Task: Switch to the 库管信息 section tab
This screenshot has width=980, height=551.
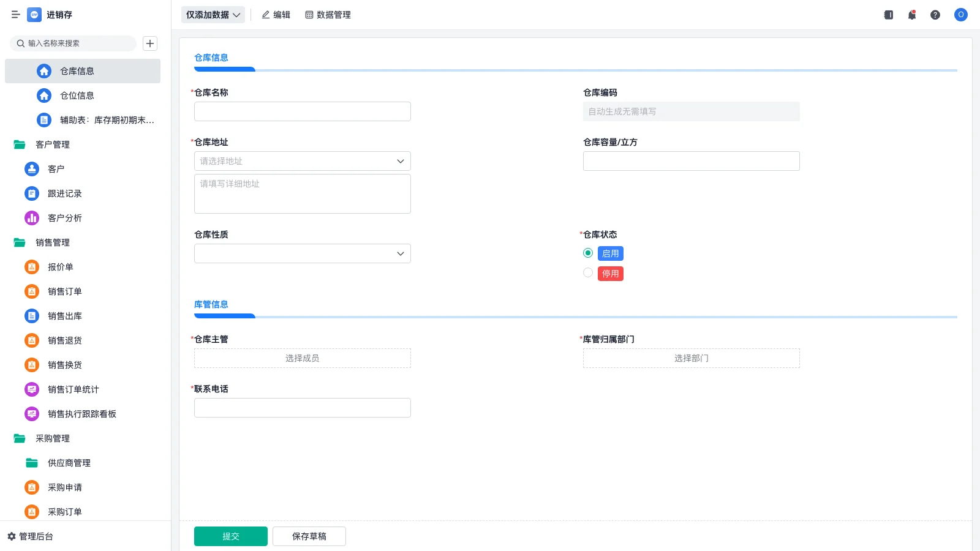Action: (211, 304)
